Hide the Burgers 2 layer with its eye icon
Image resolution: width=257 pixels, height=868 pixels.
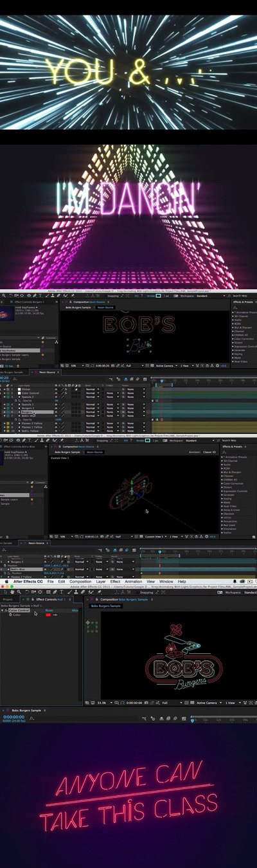[56, 408]
